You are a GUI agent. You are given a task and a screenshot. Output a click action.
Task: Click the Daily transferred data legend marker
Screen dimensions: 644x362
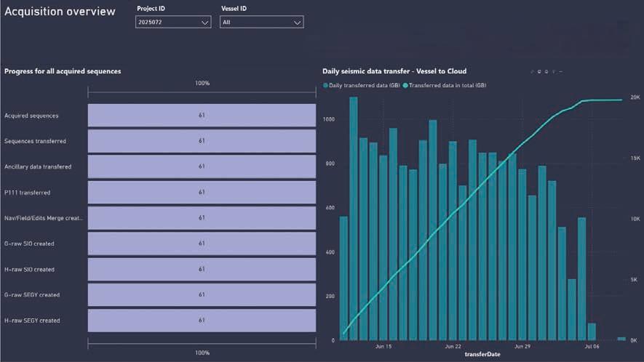[325, 85]
